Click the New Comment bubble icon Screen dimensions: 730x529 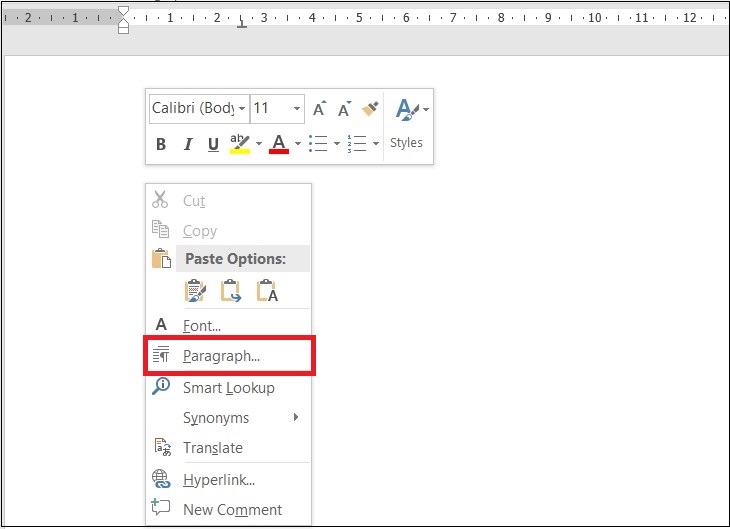click(x=161, y=507)
